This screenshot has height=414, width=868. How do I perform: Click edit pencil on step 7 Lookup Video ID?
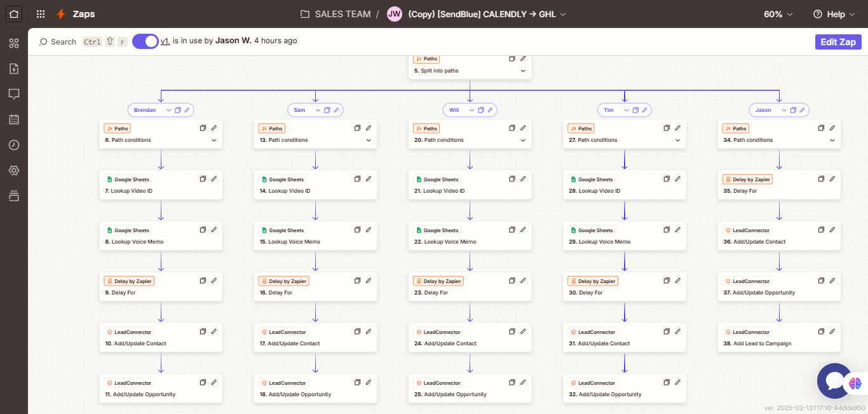pos(214,179)
